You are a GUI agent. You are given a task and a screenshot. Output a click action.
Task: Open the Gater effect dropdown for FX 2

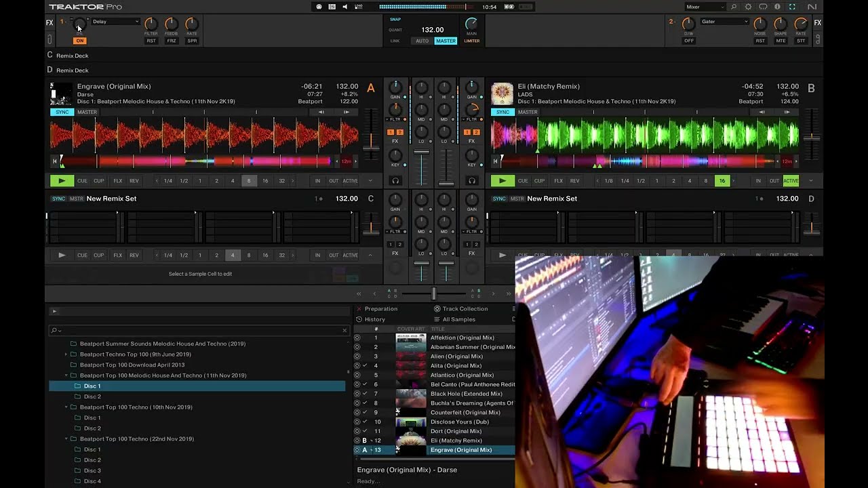click(x=724, y=22)
